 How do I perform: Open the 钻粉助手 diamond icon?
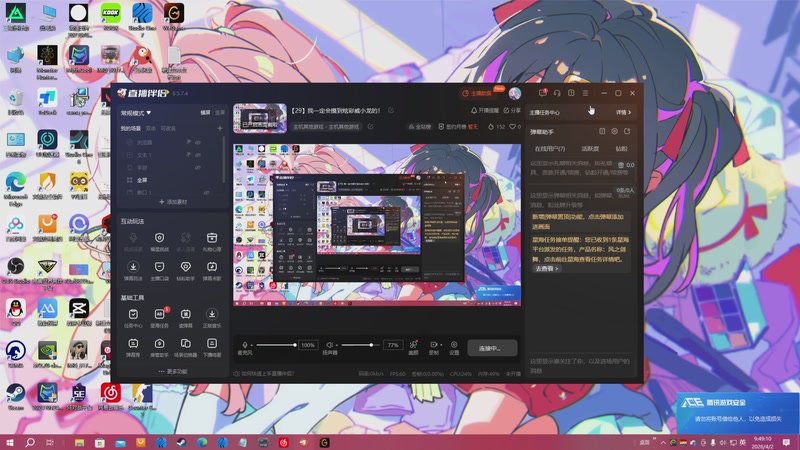tap(185, 267)
